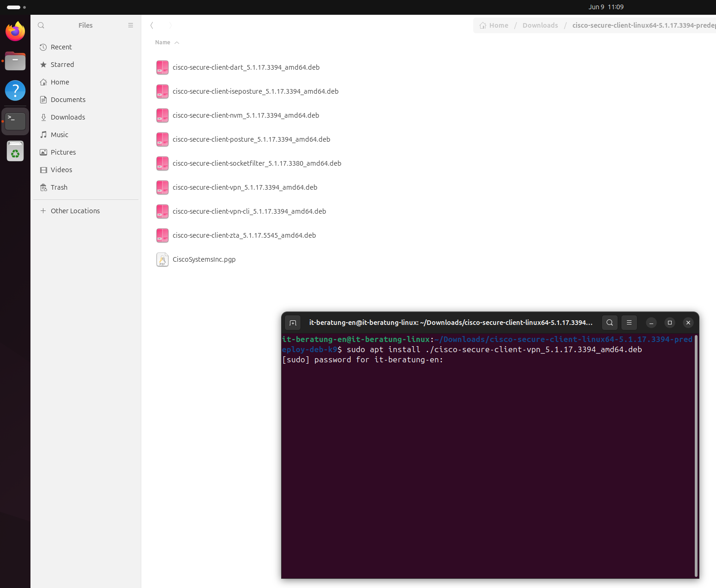Select cisco-secure-client-zta_5.1.17.5545_amd64.deb file name
The width and height of the screenshot is (716, 588).
pos(244,235)
